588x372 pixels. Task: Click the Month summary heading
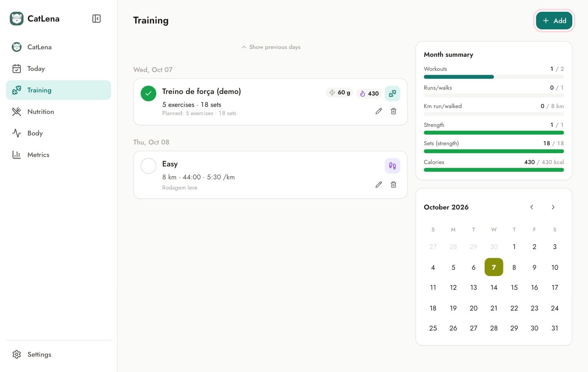pyautogui.click(x=448, y=54)
